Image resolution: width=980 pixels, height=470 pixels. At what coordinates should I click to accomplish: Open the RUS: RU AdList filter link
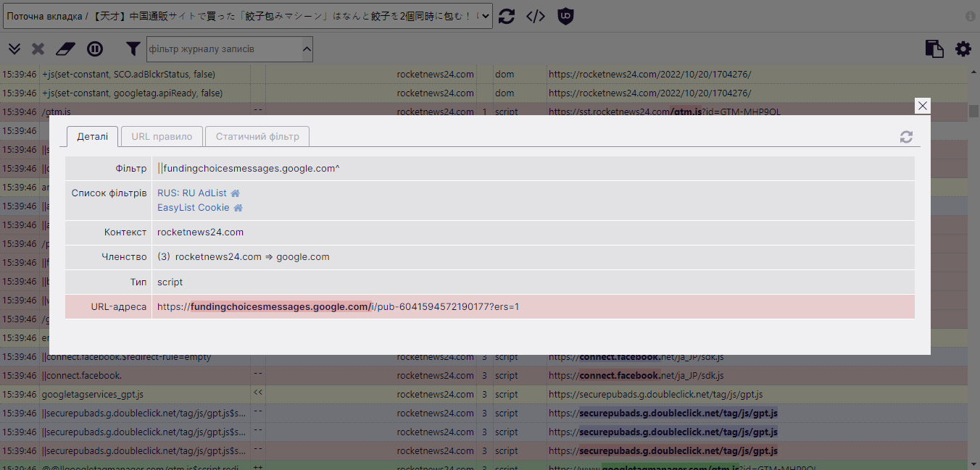pyautogui.click(x=190, y=193)
